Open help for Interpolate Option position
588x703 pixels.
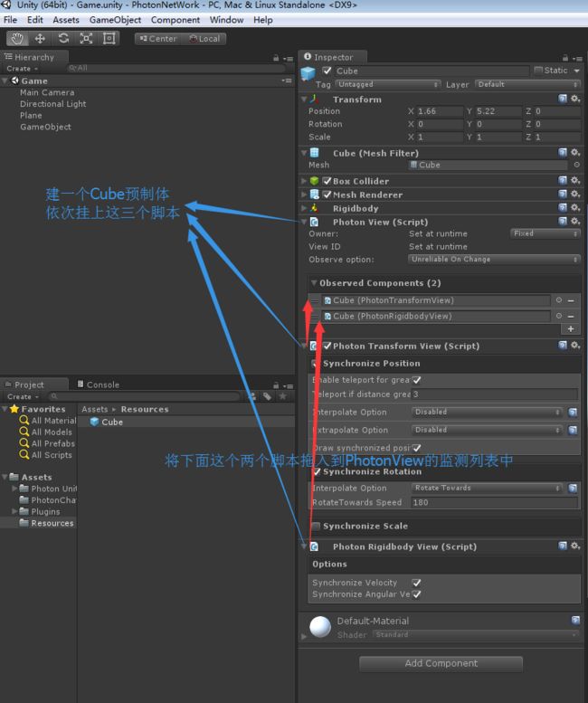pos(573,412)
